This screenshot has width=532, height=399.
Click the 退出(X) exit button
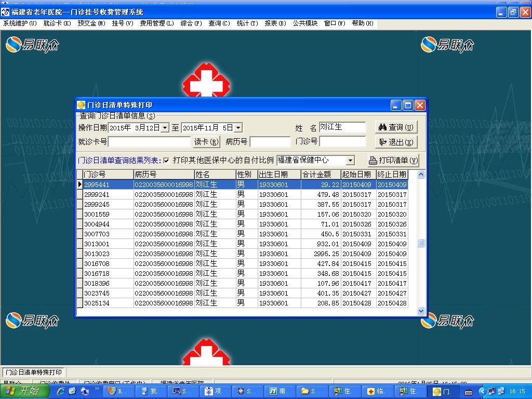(396, 142)
